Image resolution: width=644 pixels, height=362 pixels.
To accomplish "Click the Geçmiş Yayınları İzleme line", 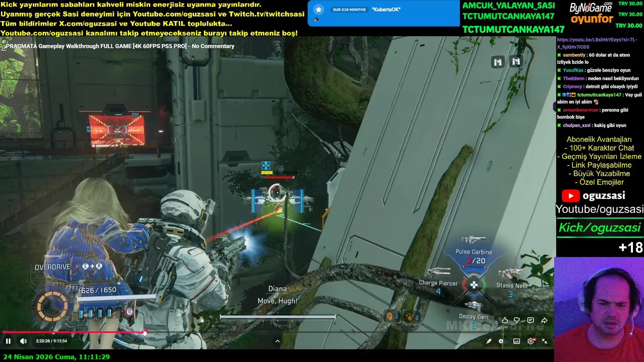I will click(x=599, y=156).
